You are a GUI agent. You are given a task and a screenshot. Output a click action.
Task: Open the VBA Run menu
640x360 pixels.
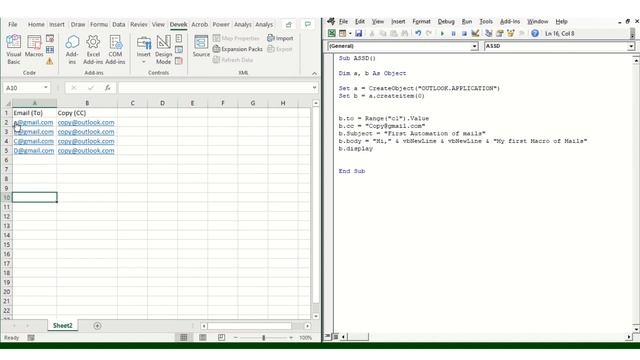(x=467, y=22)
